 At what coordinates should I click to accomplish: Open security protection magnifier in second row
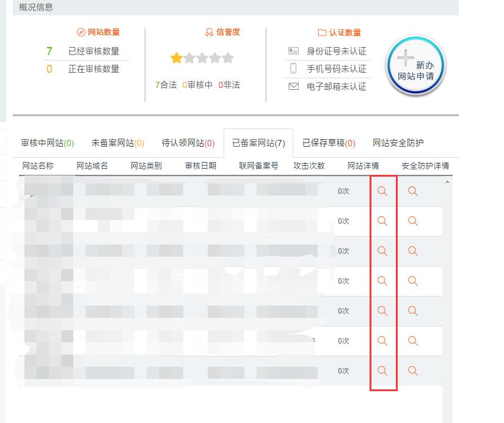tap(413, 221)
